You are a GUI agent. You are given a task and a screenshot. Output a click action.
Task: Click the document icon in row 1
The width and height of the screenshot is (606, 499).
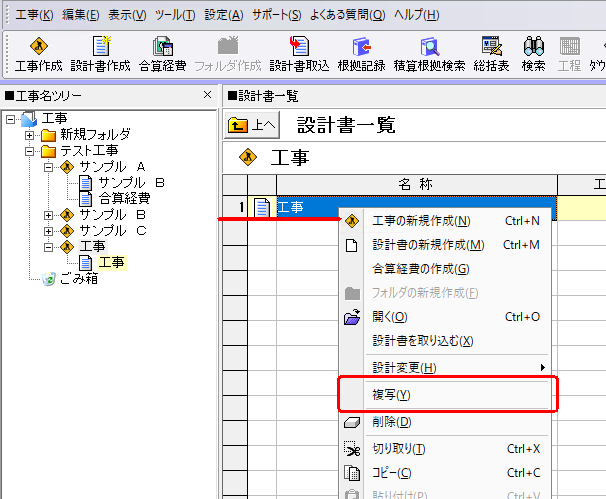pyautogui.click(x=262, y=207)
